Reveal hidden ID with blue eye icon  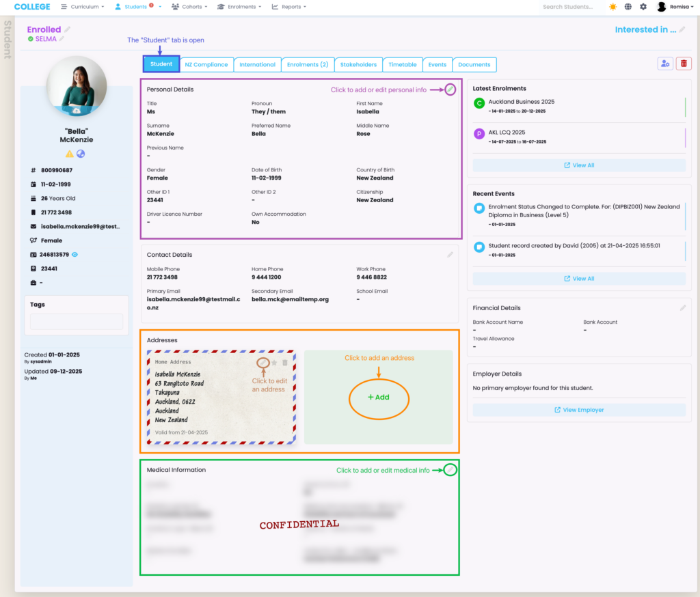[75, 255]
